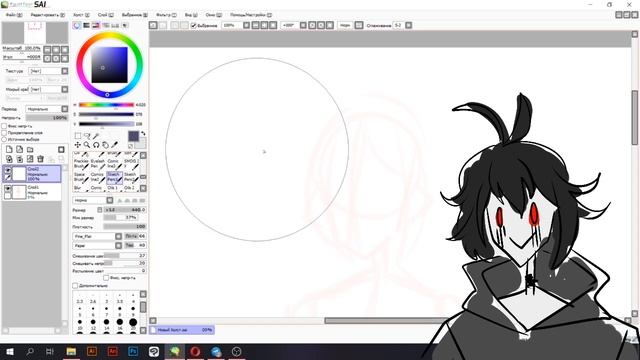Click the navigator canvas thumbnail
This screenshot has height=360, width=640.
pyautogui.click(x=35, y=33)
